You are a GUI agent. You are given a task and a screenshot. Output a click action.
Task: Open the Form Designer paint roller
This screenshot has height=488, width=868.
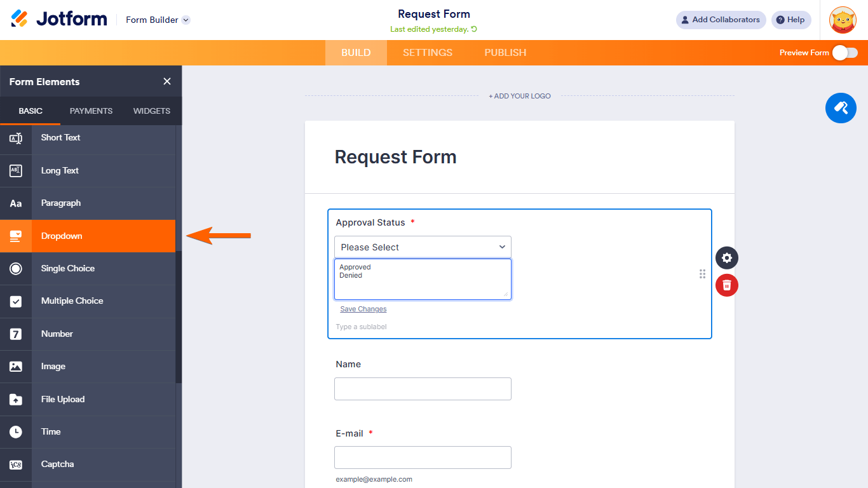click(x=841, y=107)
